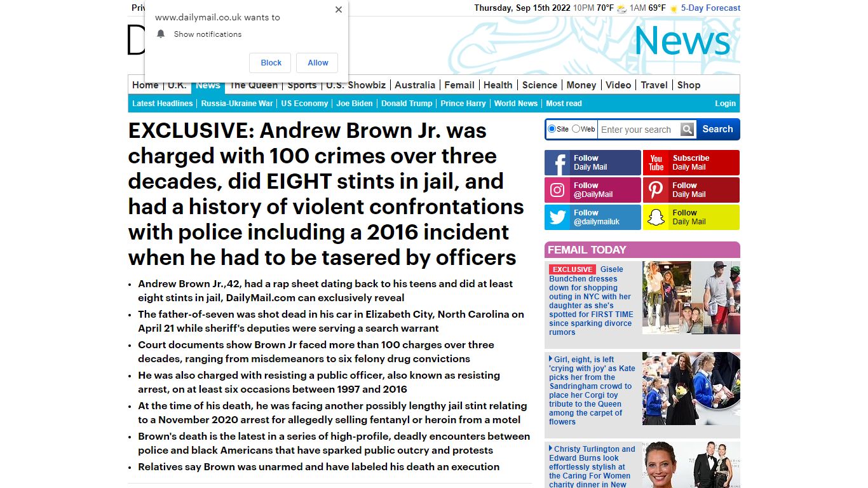Block notifications from dailymail.co.uk

(271, 63)
